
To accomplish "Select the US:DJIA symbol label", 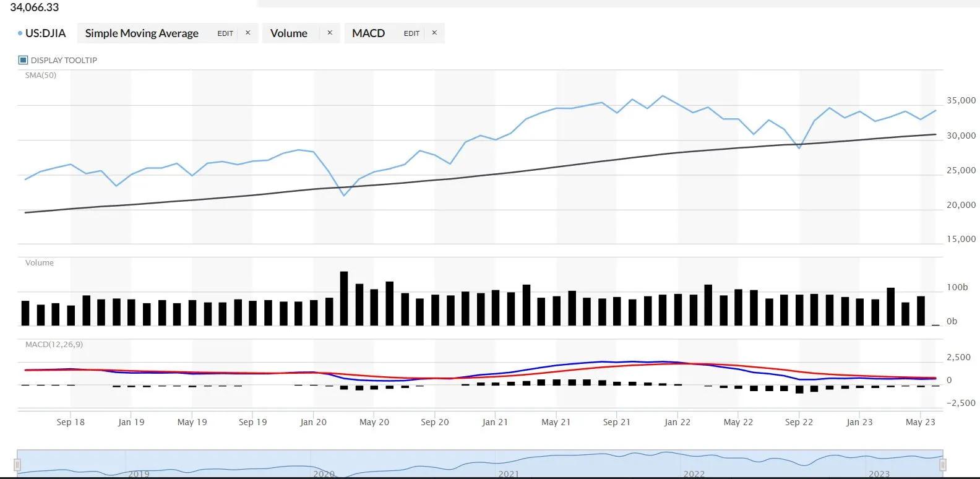I will click(x=45, y=33).
